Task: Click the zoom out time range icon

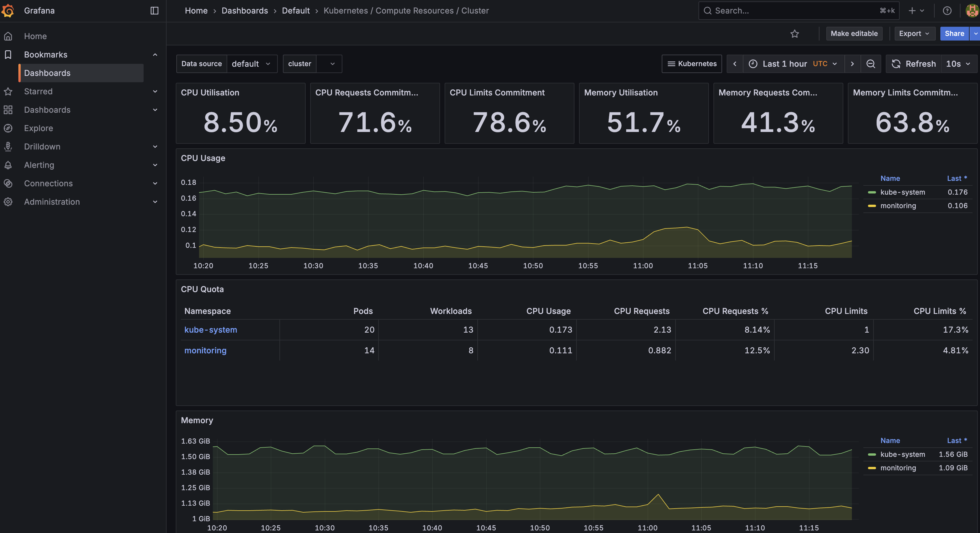Action: [x=871, y=64]
